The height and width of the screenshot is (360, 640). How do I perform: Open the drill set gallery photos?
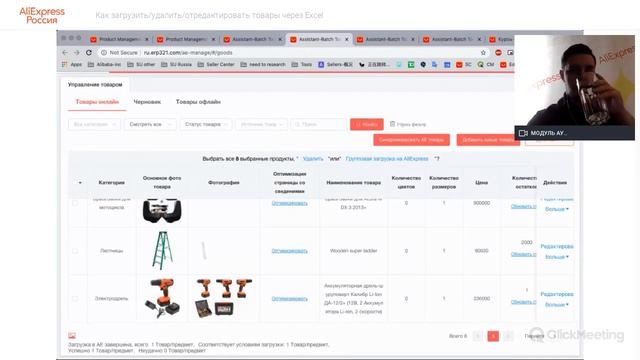coord(224,298)
